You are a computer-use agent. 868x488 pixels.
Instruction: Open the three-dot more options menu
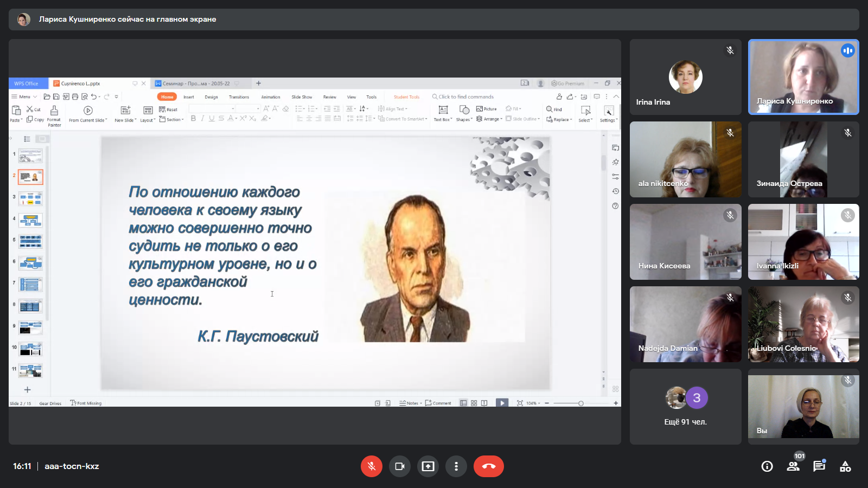point(456,466)
